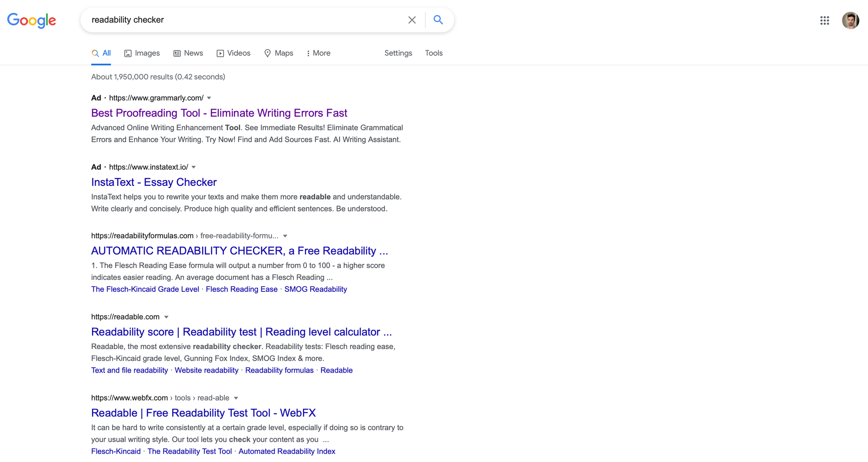Open the More search categories menu
Screen dimensions: 868x462
pos(319,53)
